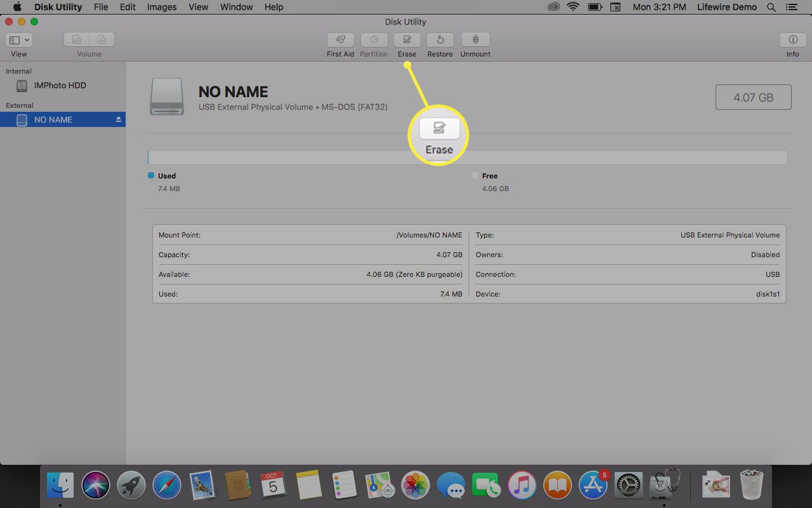Click the 4.06 GB (Zero KB purgeable) value
812x508 pixels.
point(415,274)
